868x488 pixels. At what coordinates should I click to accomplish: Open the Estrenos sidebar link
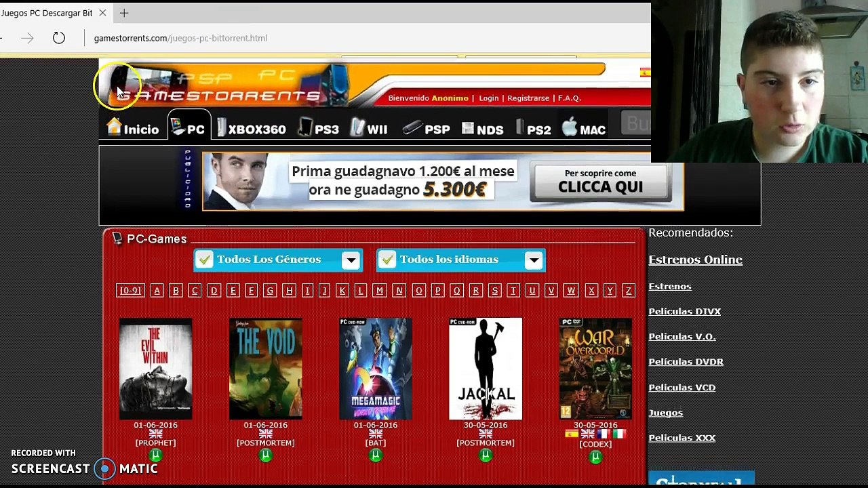(x=670, y=287)
